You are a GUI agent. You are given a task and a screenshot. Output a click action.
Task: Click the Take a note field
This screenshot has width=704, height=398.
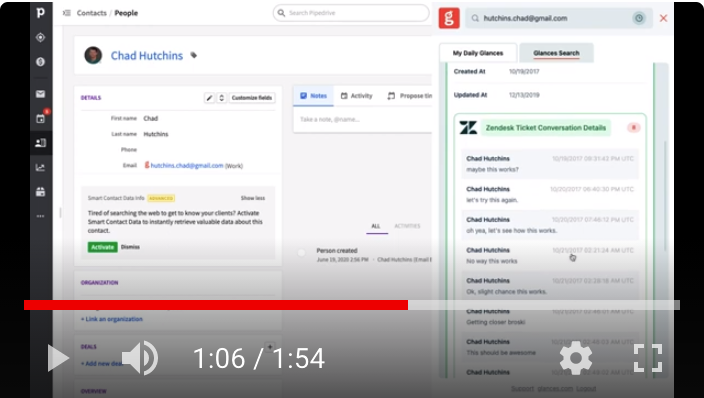[363, 119]
